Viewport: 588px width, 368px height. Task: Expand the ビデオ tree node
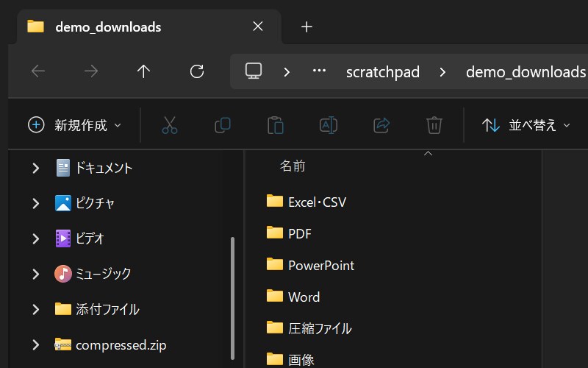pyautogui.click(x=35, y=238)
